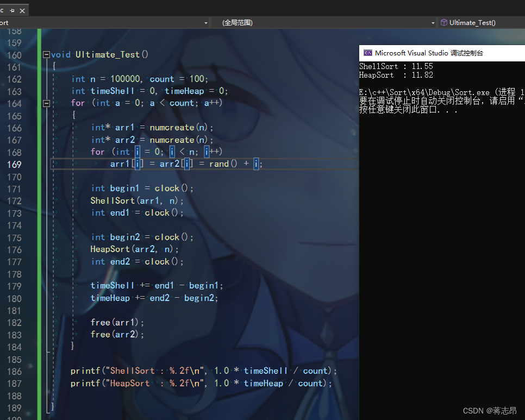
Task: Open the project scope dropdown arrow
Action: click(x=206, y=23)
